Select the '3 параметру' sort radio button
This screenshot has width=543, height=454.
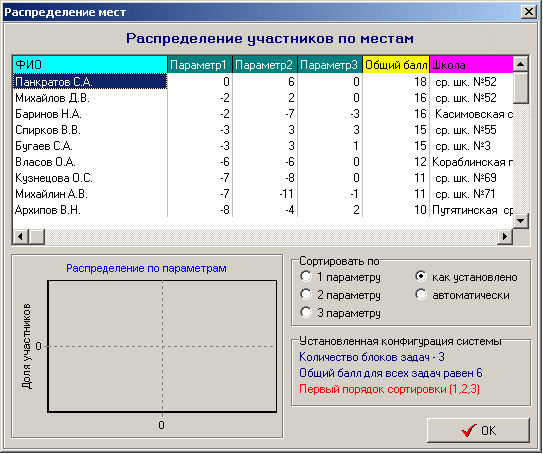[x=306, y=313]
